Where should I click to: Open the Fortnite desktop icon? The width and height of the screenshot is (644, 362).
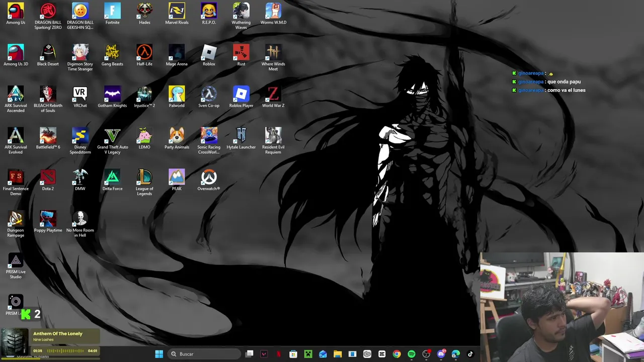pyautogui.click(x=112, y=14)
